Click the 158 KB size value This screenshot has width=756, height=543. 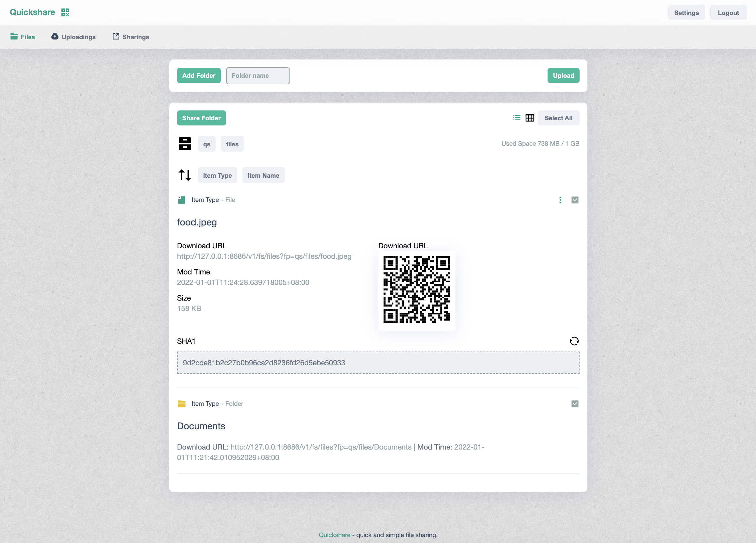pyautogui.click(x=189, y=308)
